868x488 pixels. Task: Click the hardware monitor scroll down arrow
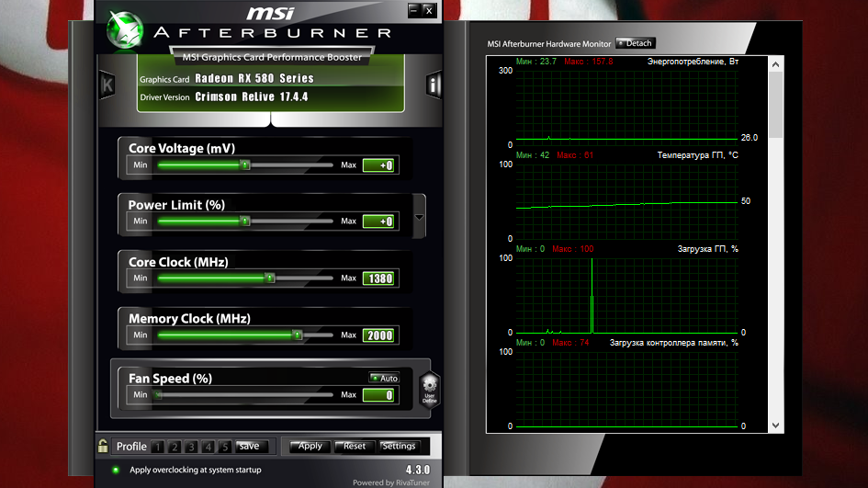pos(775,426)
